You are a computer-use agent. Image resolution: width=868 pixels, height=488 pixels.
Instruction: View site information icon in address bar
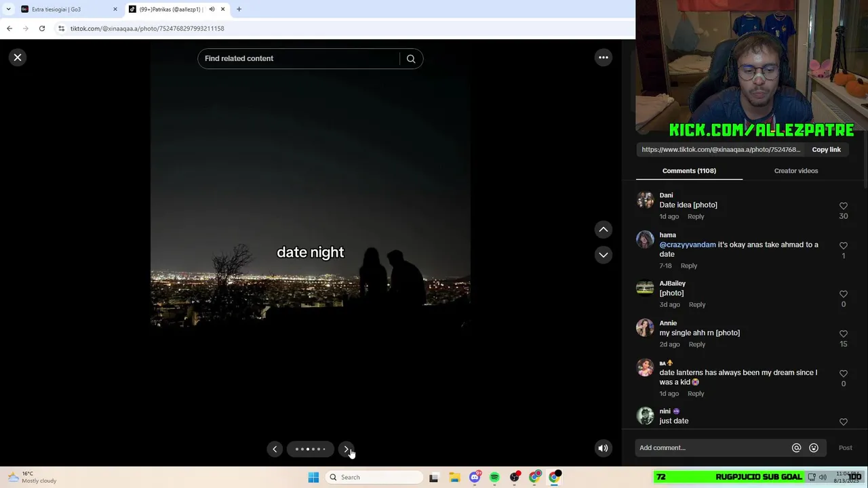tap(61, 28)
